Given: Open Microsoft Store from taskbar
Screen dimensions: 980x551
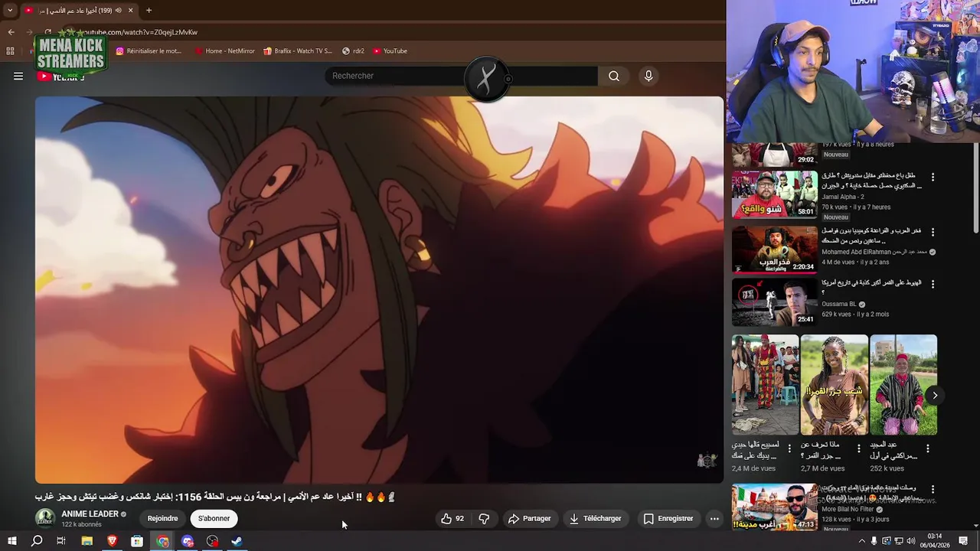Looking at the screenshot, I should [x=137, y=541].
